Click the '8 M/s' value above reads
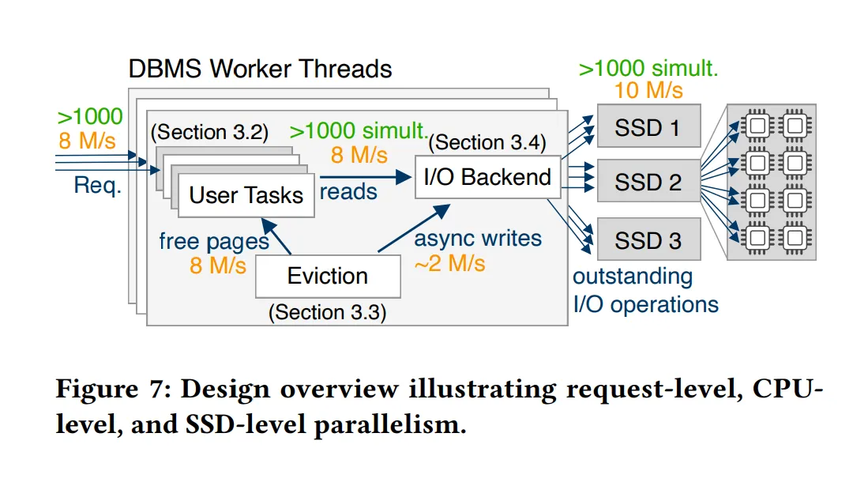868x482 pixels. pos(359,155)
